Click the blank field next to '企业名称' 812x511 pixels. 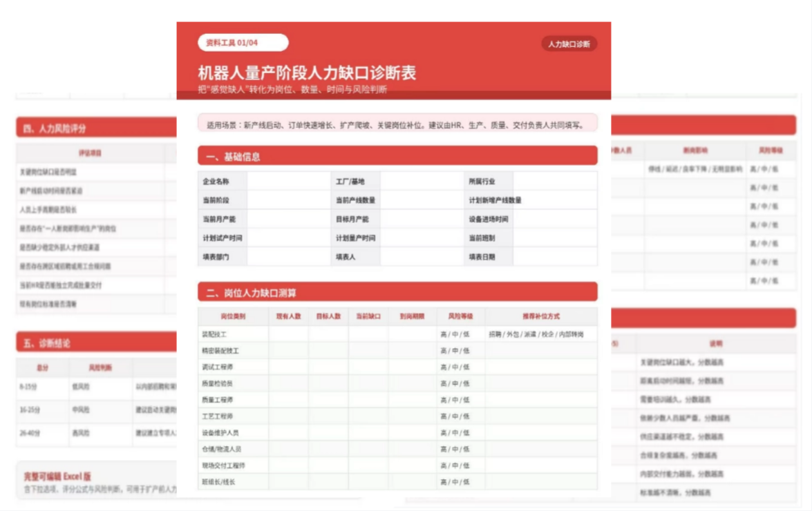[289, 181]
